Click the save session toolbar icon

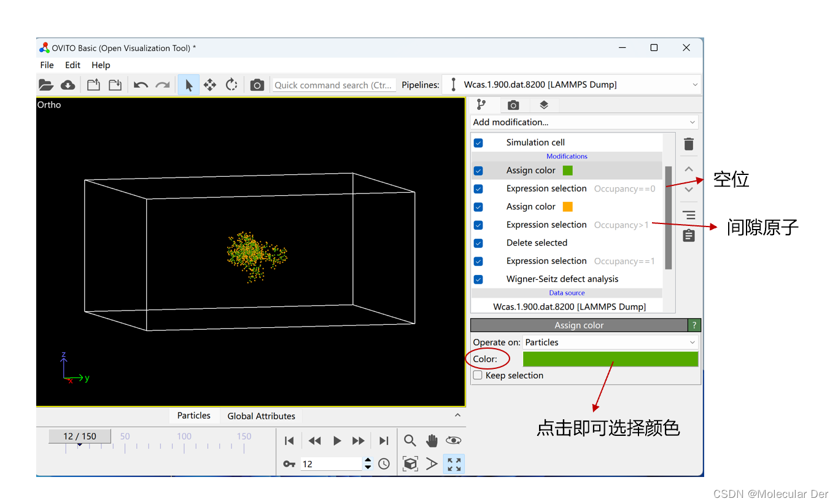click(x=115, y=85)
